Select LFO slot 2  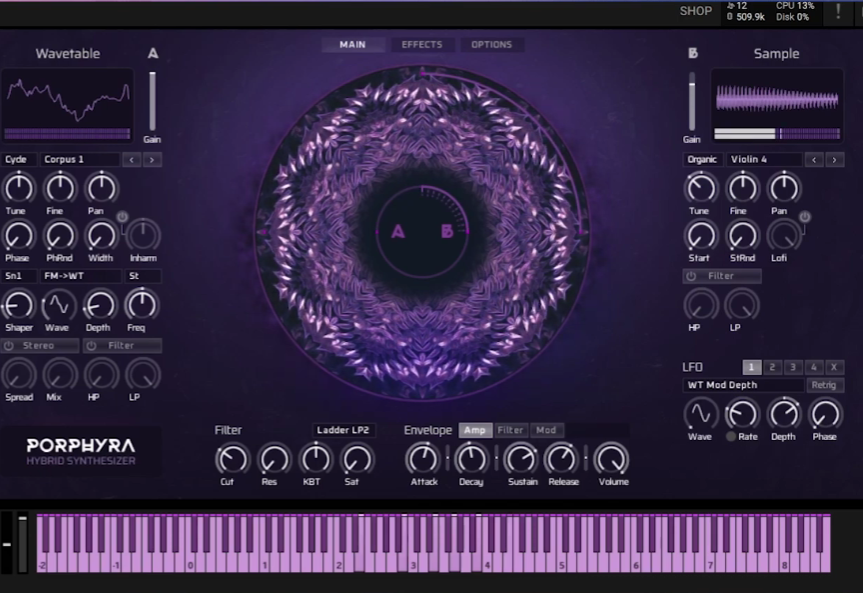point(771,367)
